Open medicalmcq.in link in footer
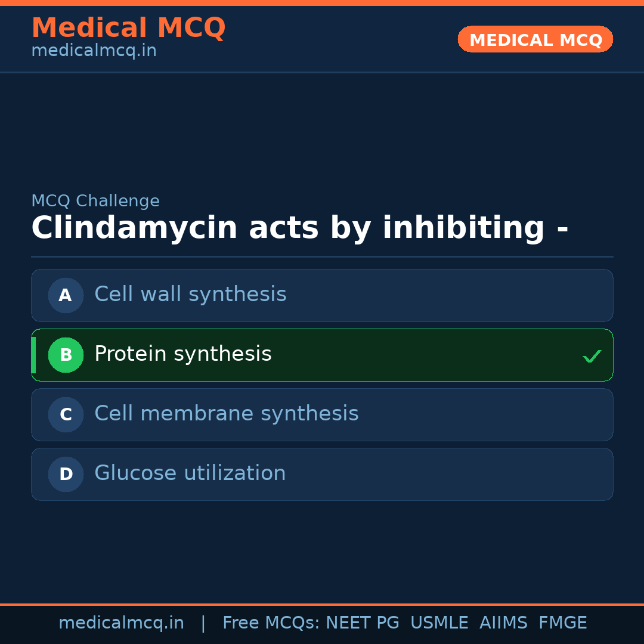Screen dimensions: 644x644 coord(121,623)
